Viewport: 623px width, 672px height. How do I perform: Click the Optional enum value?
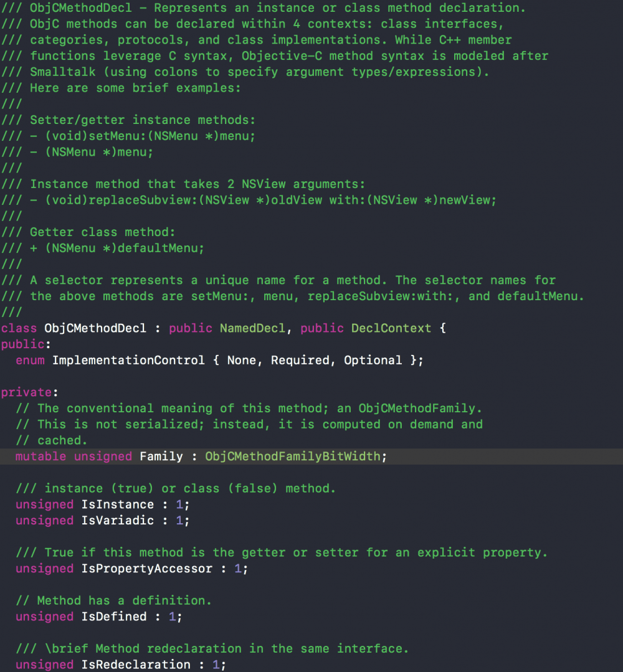coord(373,361)
